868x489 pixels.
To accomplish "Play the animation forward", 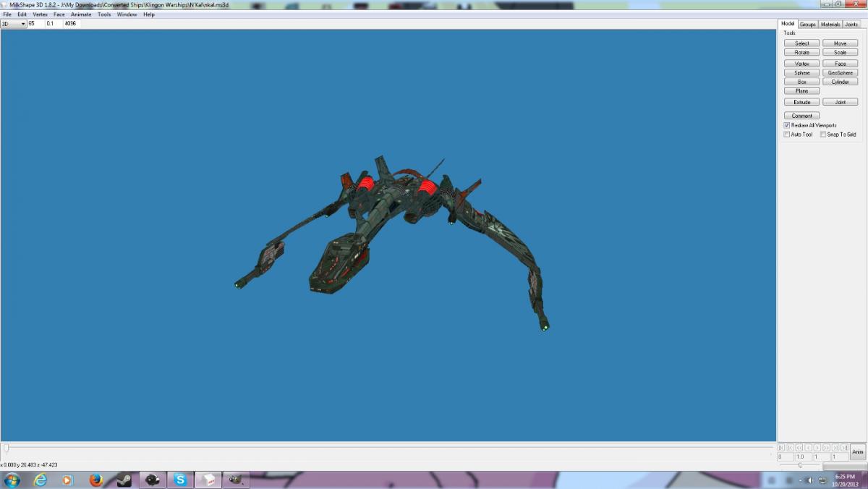I will pyautogui.click(x=817, y=448).
